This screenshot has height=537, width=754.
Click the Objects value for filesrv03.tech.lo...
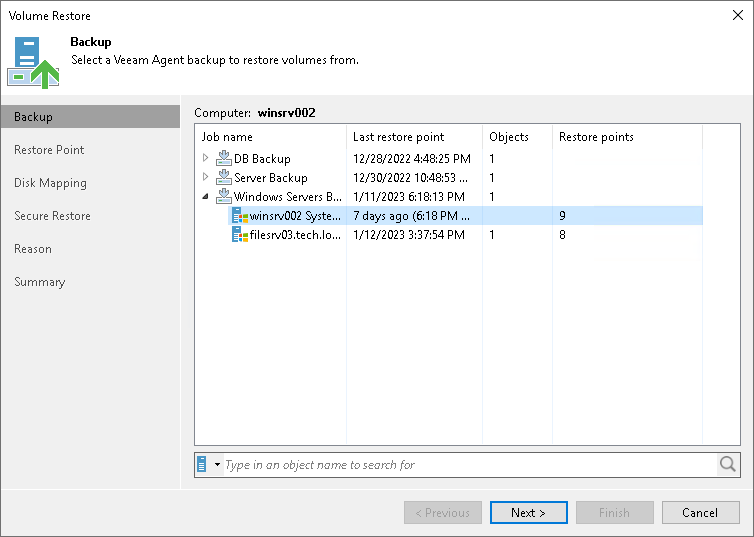492,235
